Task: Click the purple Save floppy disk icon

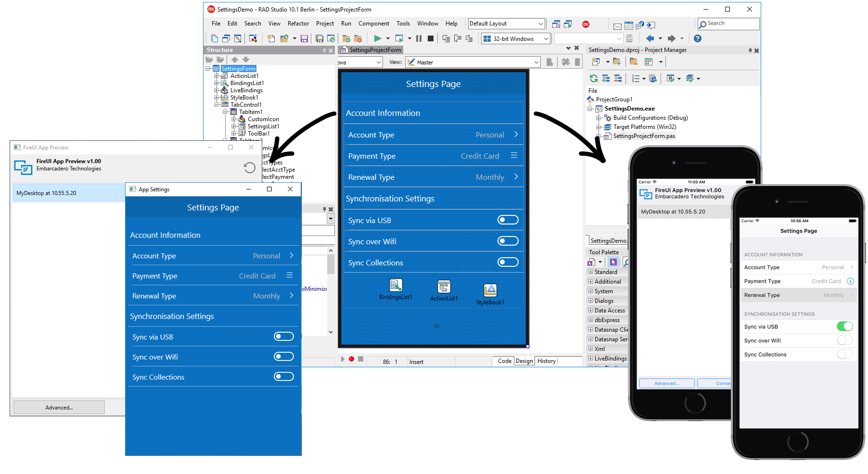Action: point(304,38)
